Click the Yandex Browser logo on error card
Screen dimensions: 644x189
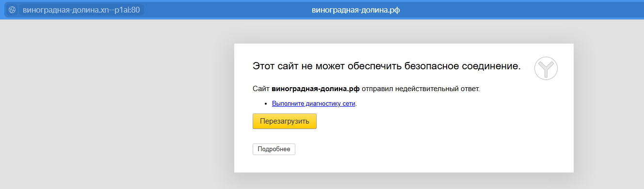coord(546,68)
